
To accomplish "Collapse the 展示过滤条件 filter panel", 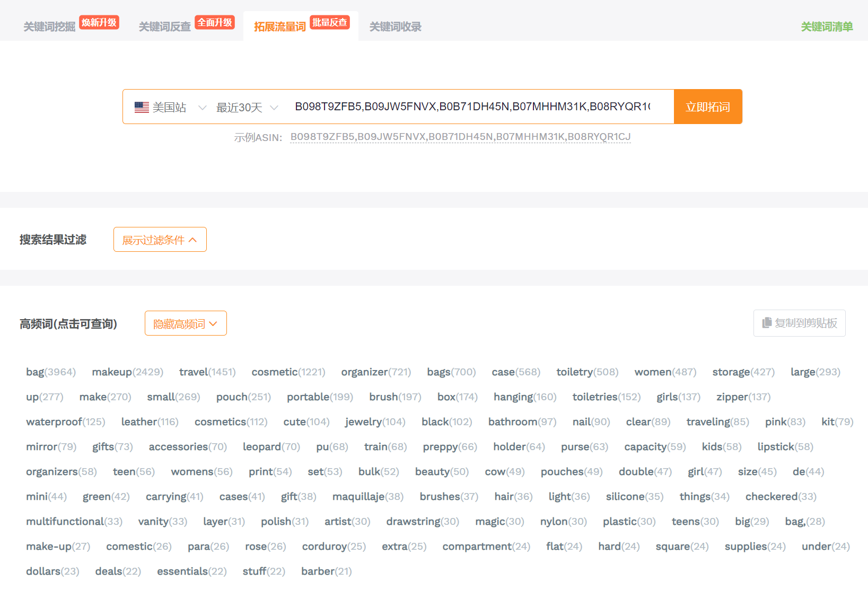I will (160, 240).
